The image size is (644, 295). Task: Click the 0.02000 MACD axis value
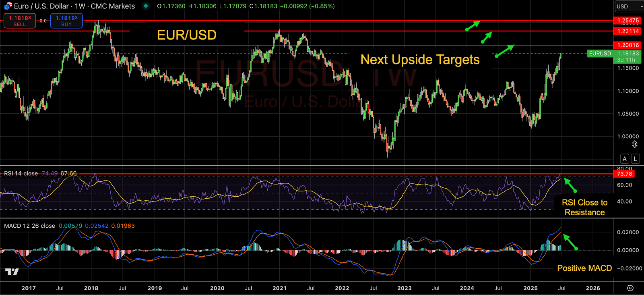pyautogui.click(x=628, y=232)
